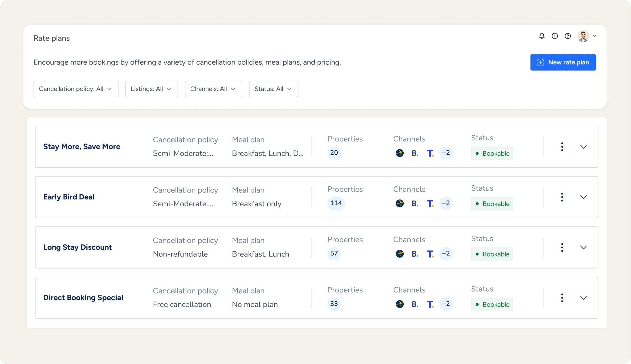The image size is (631, 364).
Task: Click Expedia channel icon in Stay More row
Action: 400,153
